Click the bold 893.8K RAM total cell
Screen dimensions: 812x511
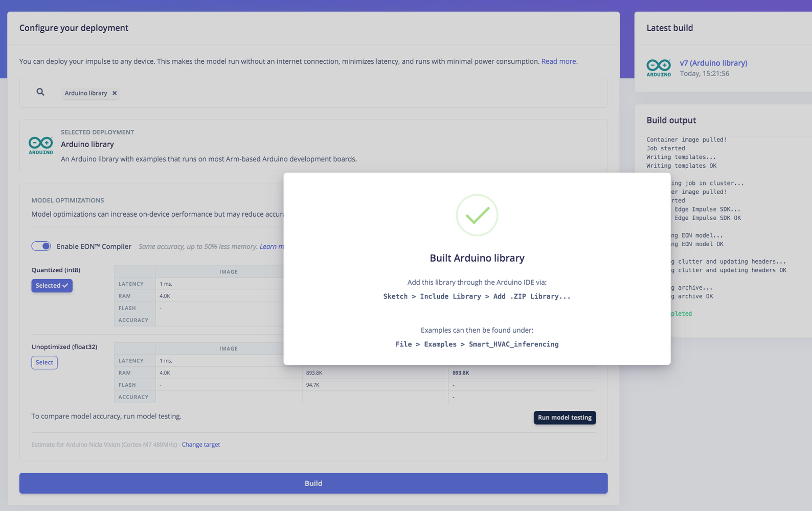pyautogui.click(x=521, y=373)
